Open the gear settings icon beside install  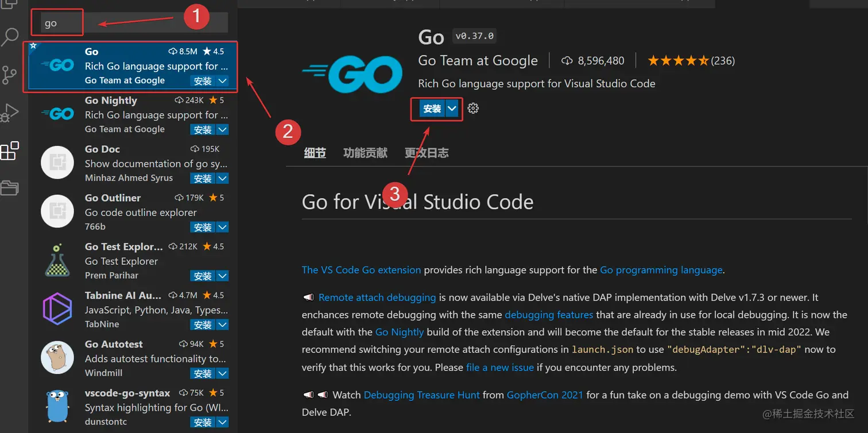coord(473,108)
